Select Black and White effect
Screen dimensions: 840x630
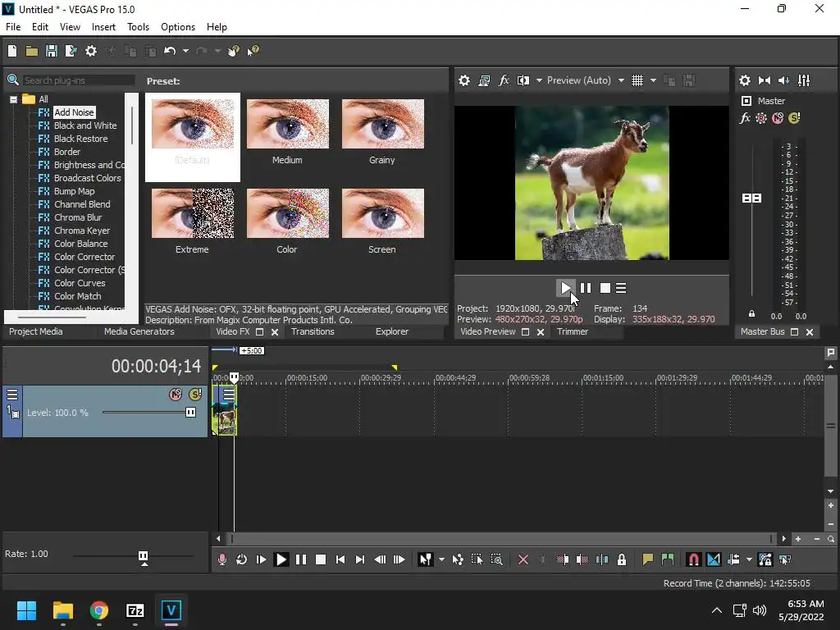pyautogui.click(x=85, y=126)
